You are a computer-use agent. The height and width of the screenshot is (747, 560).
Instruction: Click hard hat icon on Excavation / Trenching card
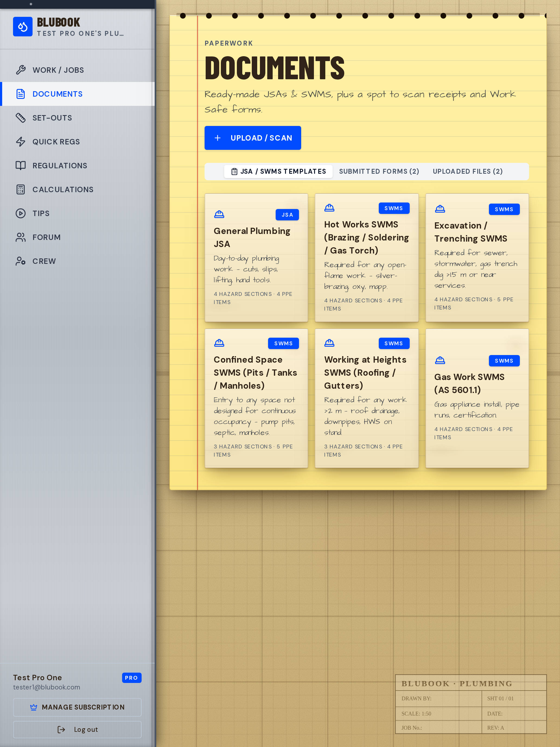click(x=440, y=209)
